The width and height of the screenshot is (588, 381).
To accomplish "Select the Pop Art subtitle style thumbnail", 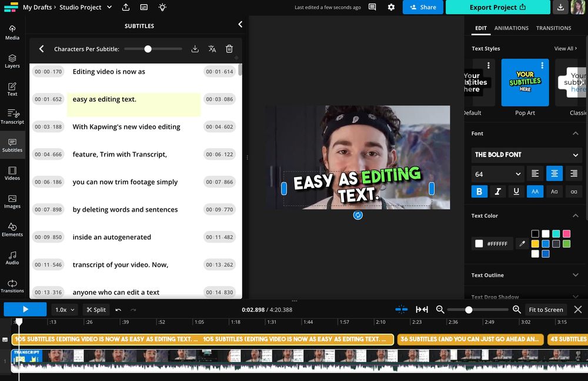I will click(525, 82).
